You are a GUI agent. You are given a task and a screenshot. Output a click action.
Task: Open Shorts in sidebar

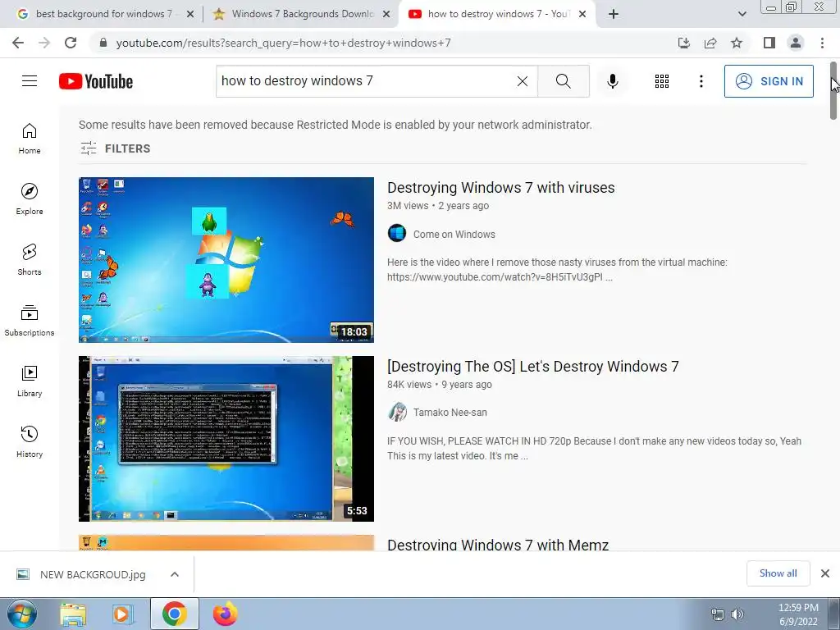30,260
